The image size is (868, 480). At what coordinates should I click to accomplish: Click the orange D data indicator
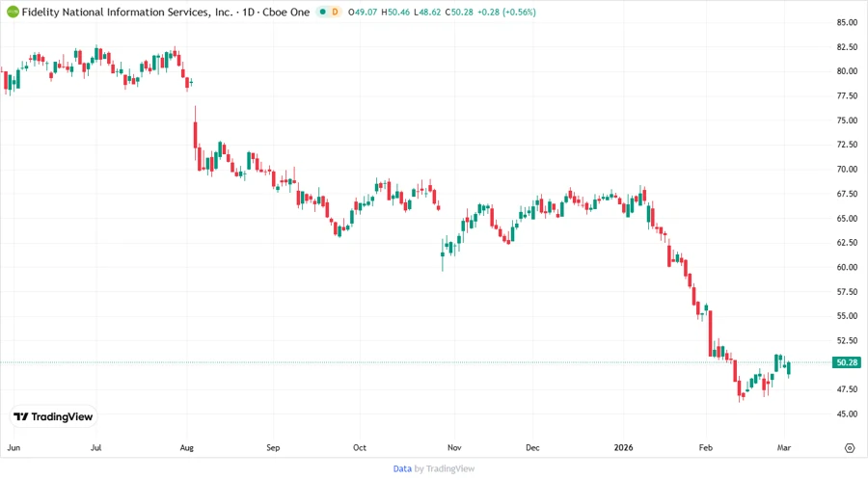click(335, 12)
